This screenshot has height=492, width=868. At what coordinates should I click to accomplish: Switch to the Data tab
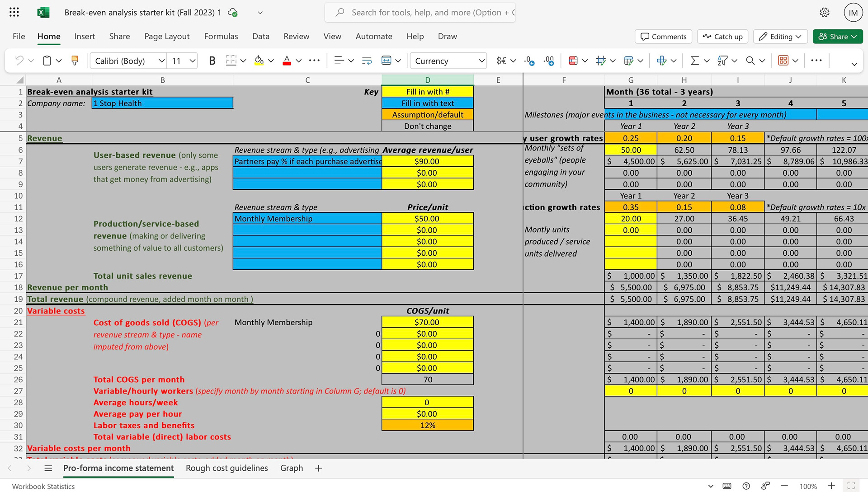pyautogui.click(x=261, y=36)
